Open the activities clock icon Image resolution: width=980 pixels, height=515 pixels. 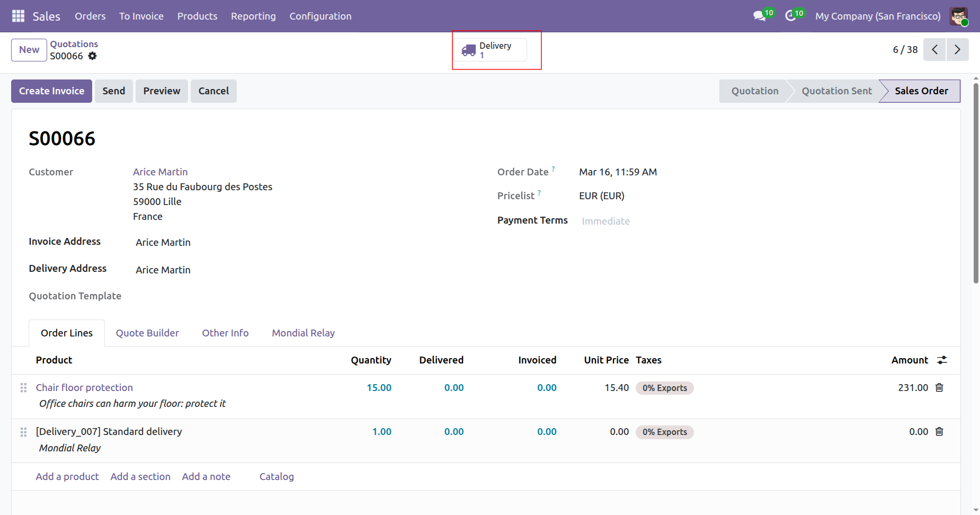791,16
